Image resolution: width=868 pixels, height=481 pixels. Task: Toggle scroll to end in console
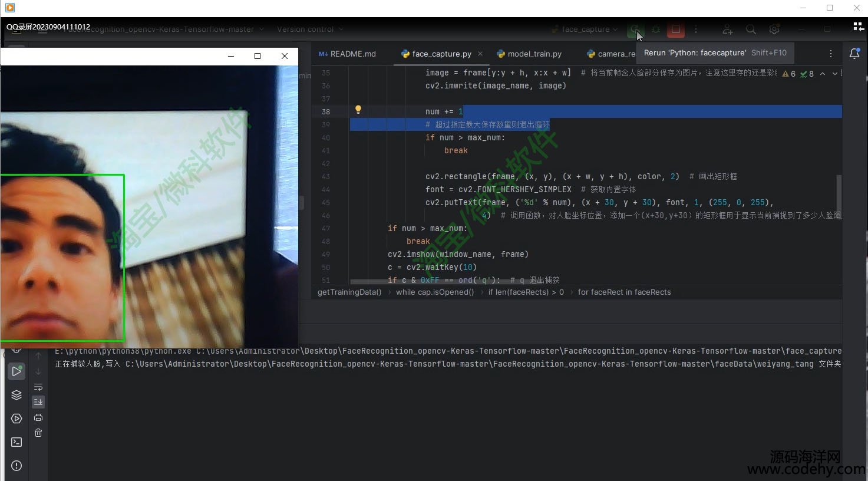38,402
